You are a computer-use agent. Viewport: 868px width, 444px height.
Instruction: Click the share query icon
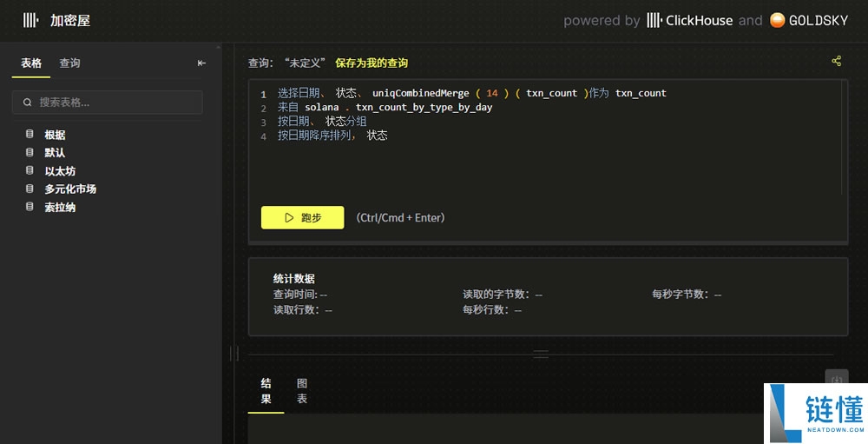(x=836, y=62)
